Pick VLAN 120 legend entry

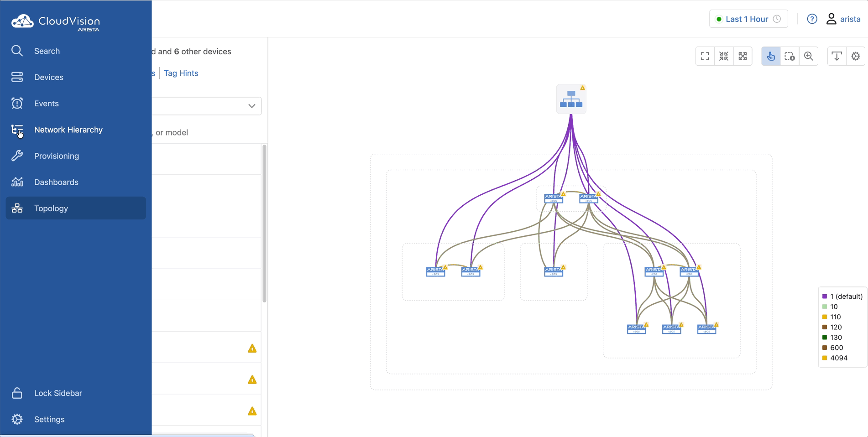pos(832,327)
